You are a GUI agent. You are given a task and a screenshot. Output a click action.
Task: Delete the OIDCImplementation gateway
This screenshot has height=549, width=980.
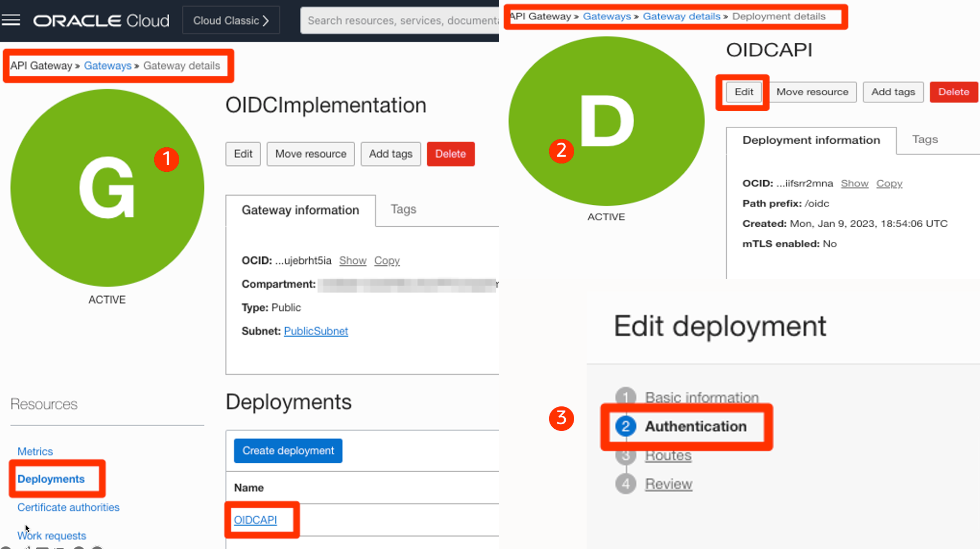(450, 154)
